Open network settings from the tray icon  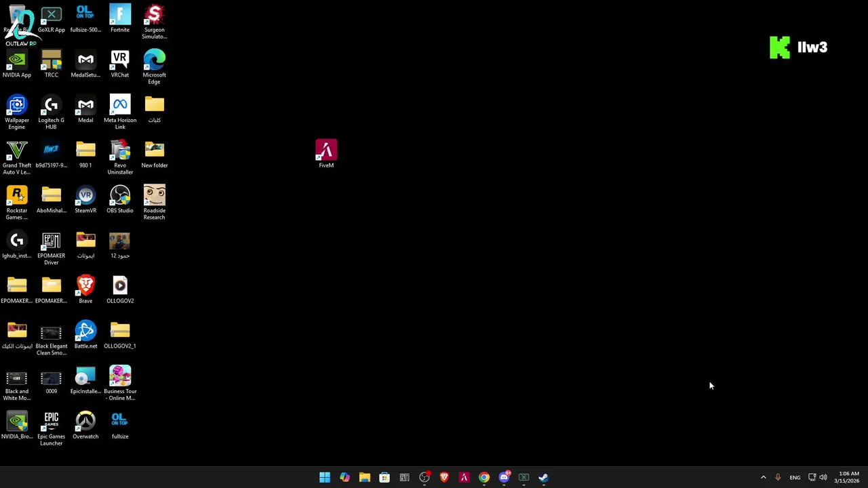pos(812,477)
